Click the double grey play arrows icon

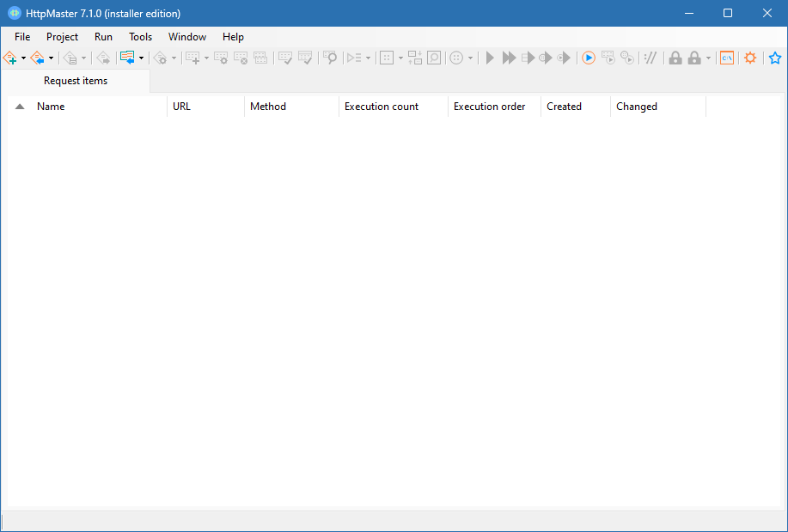(x=509, y=58)
